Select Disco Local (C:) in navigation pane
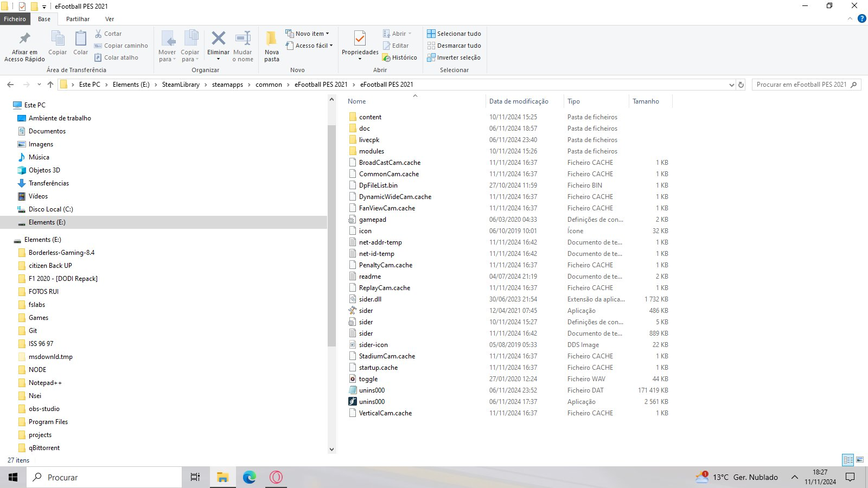The height and width of the screenshot is (488, 868). (50, 209)
